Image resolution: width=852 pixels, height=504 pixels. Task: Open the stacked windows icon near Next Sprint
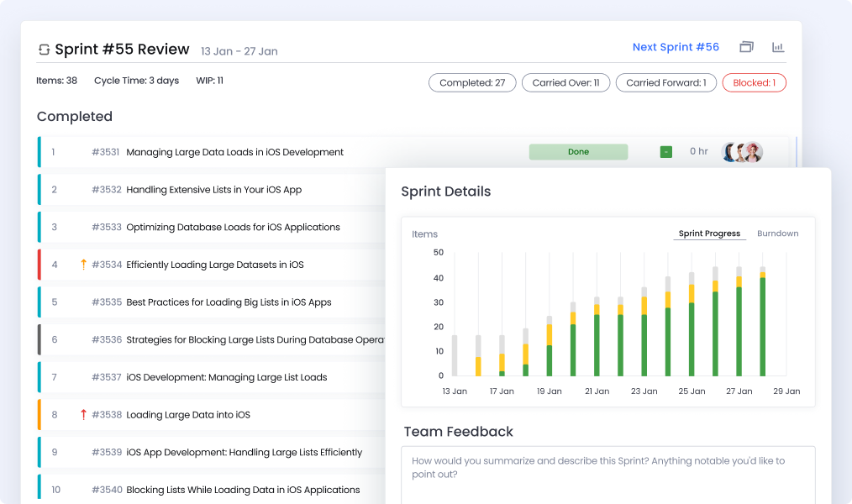[x=746, y=47]
